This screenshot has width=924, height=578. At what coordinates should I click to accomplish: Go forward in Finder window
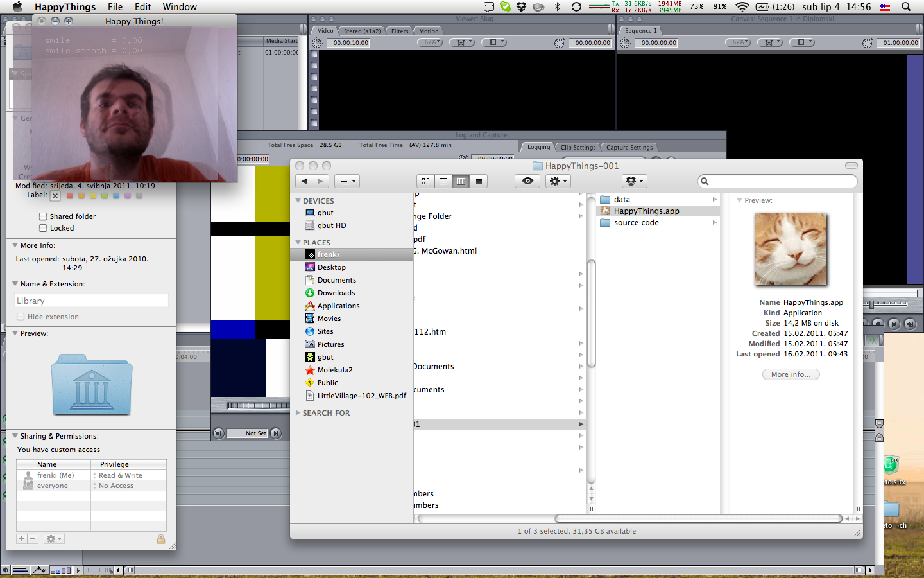tap(321, 181)
